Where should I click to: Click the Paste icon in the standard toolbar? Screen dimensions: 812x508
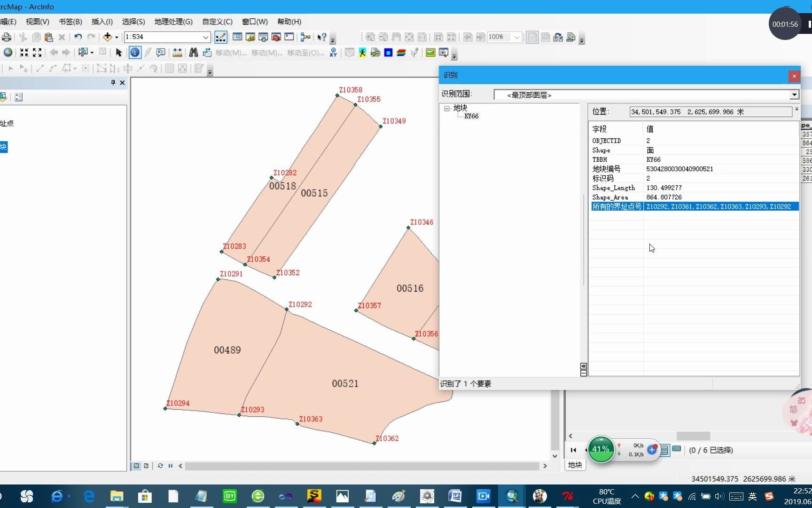[x=48, y=37]
